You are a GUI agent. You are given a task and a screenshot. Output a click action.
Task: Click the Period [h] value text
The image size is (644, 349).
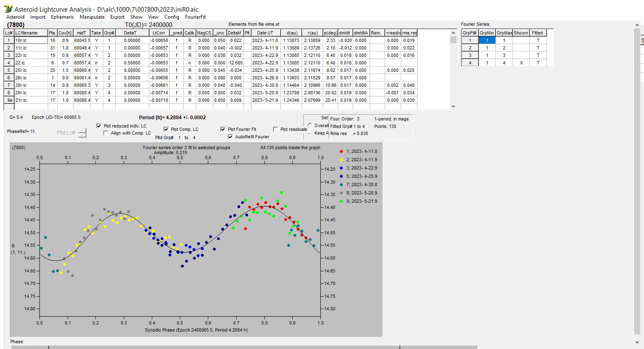172,118
